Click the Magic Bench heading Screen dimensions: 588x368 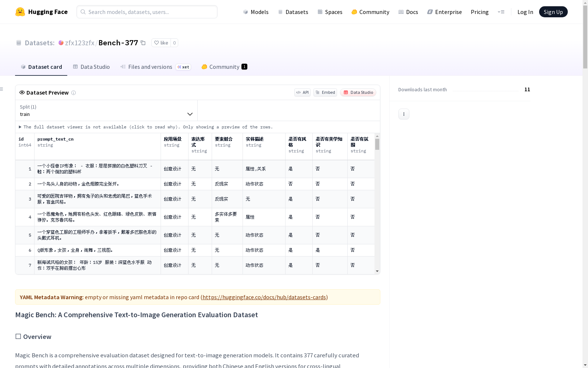(x=136, y=315)
